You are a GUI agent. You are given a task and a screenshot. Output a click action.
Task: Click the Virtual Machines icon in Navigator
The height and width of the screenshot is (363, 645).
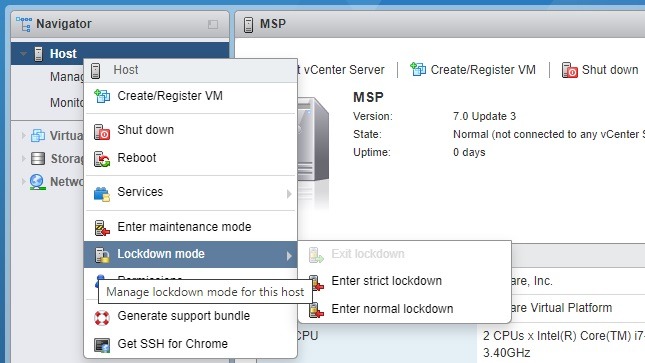point(38,135)
